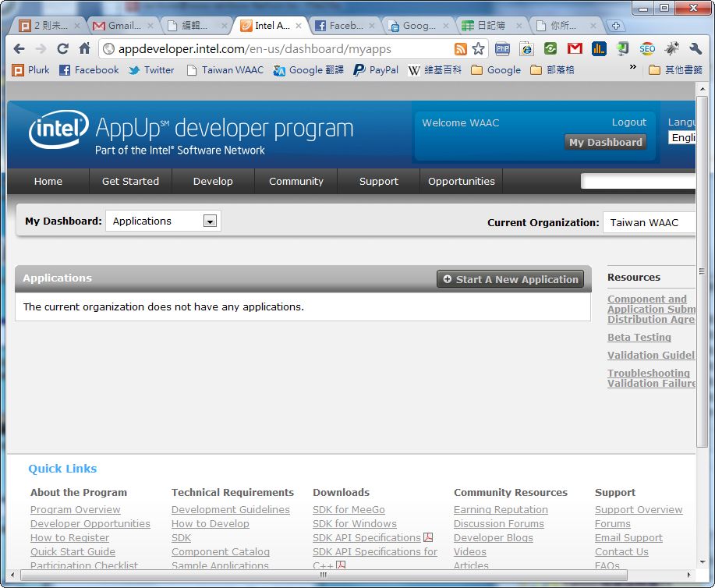Open the Get Started menu
Image resolution: width=715 pixels, height=588 pixels.
130,181
